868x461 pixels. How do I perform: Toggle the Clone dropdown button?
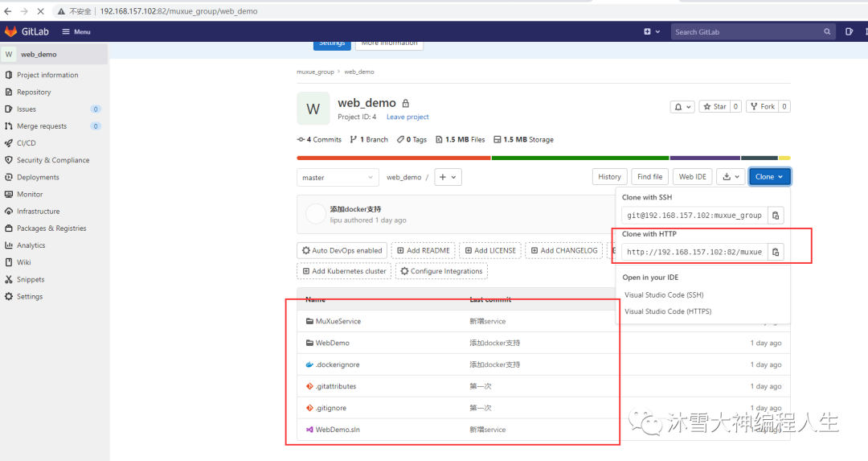click(769, 177)
